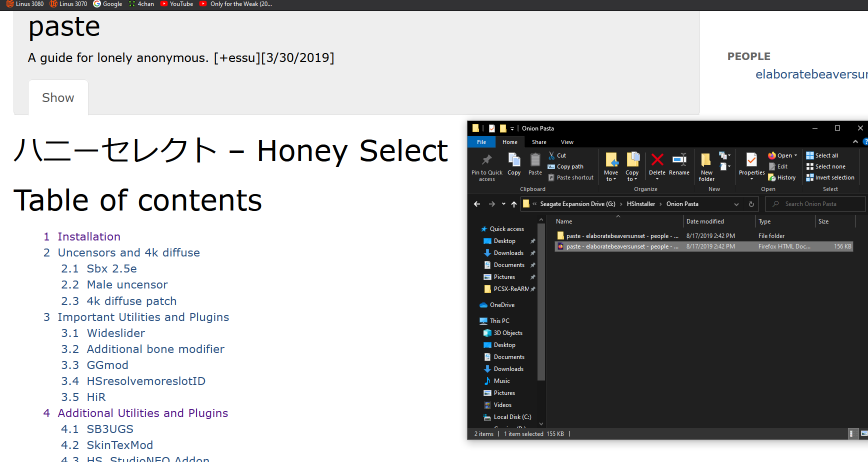The image size is (868, 462).
Task: Expand the address bar history dropdown
Action: click(736, 204)
